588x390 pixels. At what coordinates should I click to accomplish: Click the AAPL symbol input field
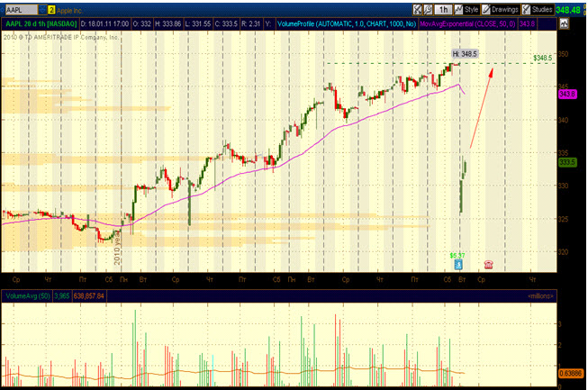click(22, 10)
